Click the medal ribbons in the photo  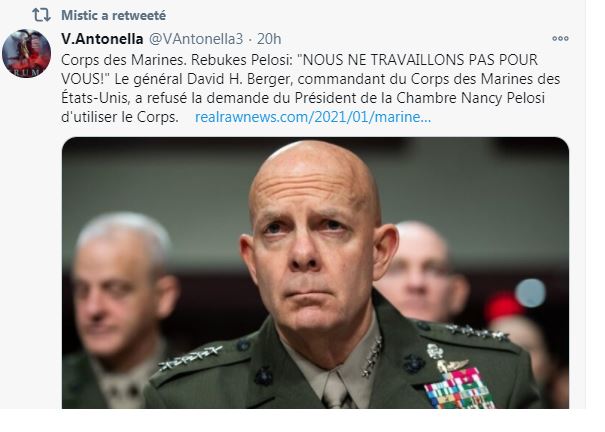459,388
